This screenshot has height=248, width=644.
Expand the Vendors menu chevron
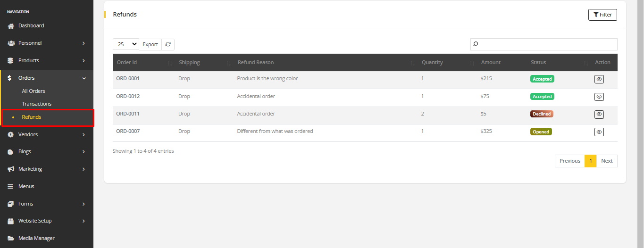pos(84,134)
